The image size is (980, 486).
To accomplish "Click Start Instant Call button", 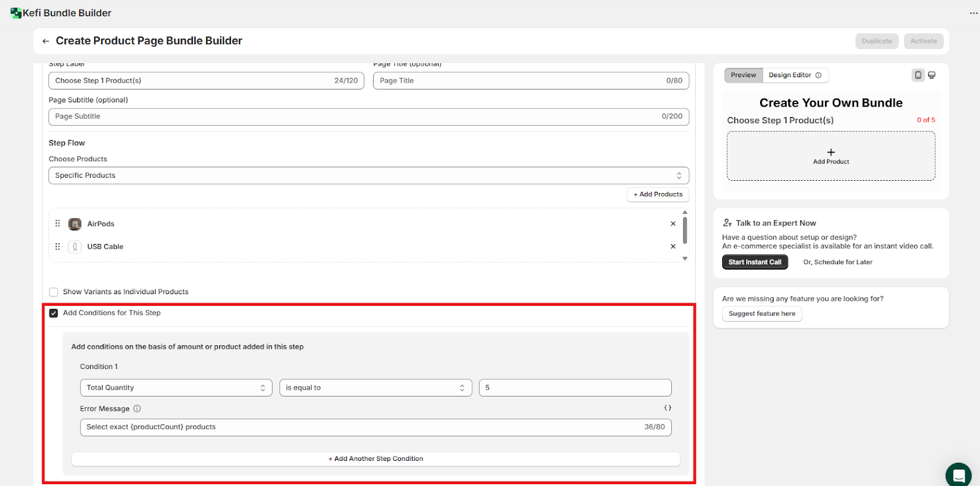I will point(755,262).
